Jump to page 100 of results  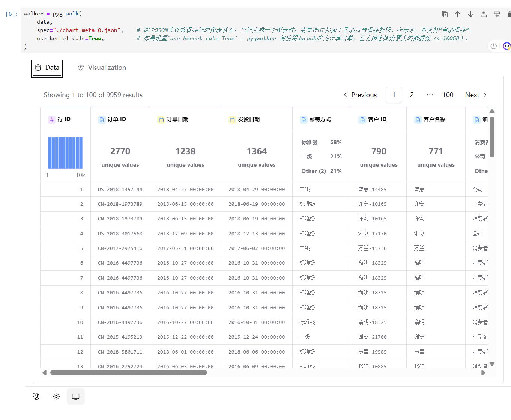448,95
